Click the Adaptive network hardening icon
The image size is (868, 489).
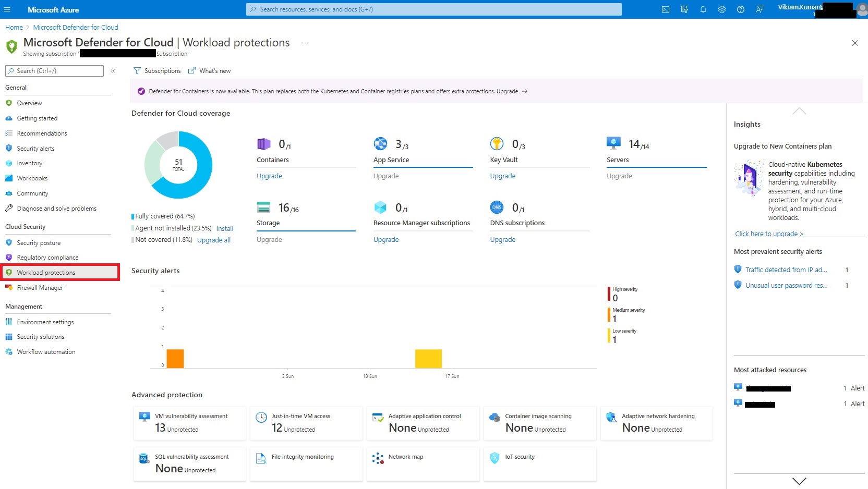click(611, 417)
